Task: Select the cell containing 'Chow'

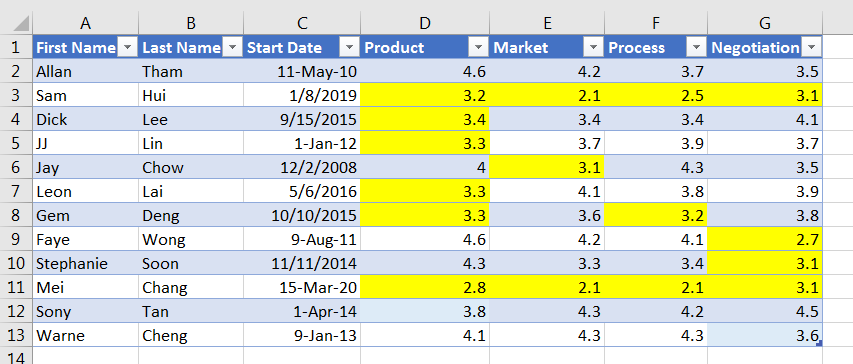Action: click(191, 167)
